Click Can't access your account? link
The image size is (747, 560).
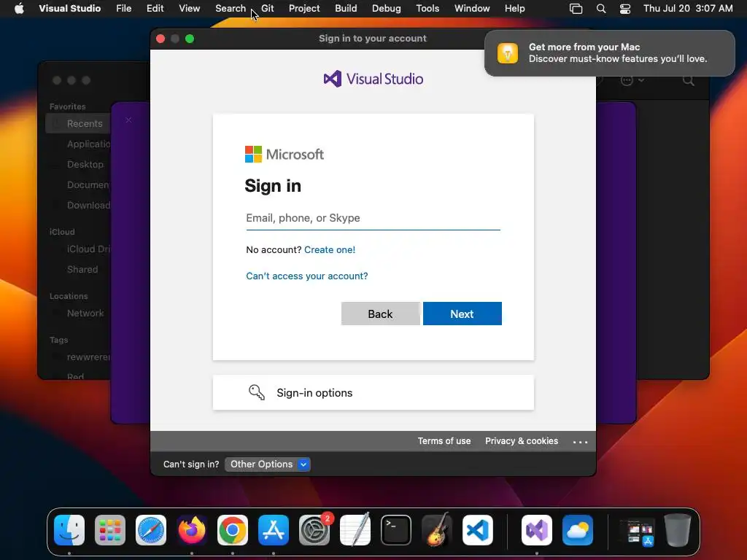pos(307,276)
